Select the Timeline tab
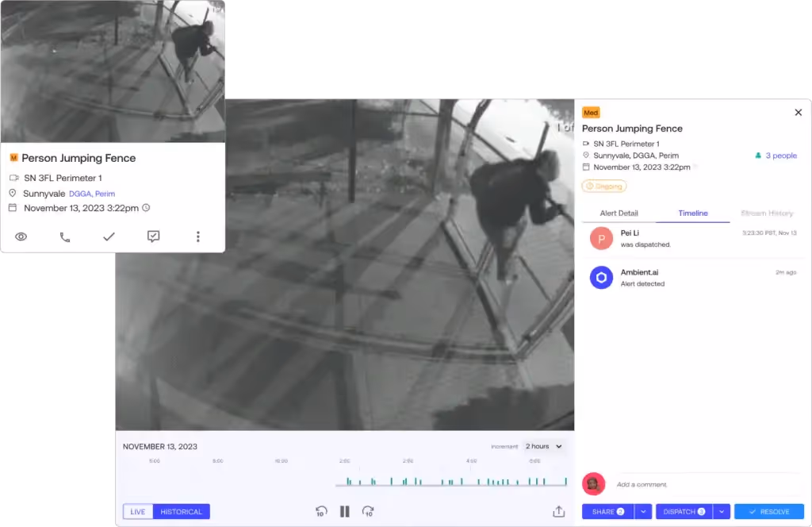This screenshot has height=527, width=812. (693, 213)
